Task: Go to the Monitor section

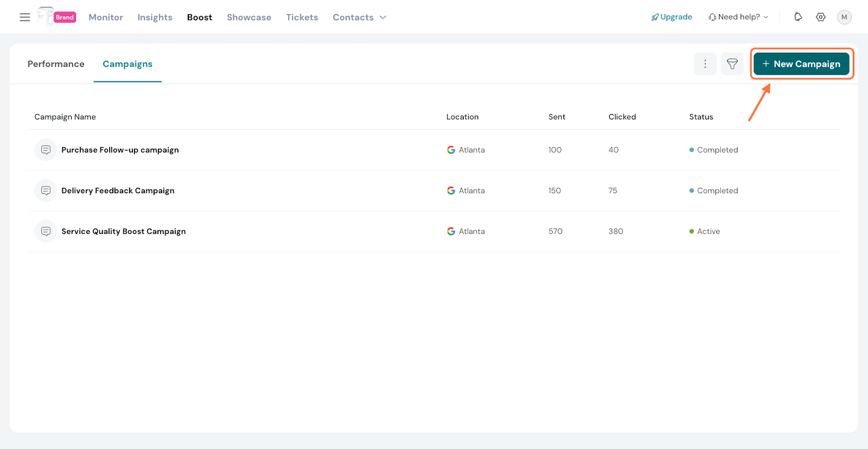Action: tap(106, 17)
